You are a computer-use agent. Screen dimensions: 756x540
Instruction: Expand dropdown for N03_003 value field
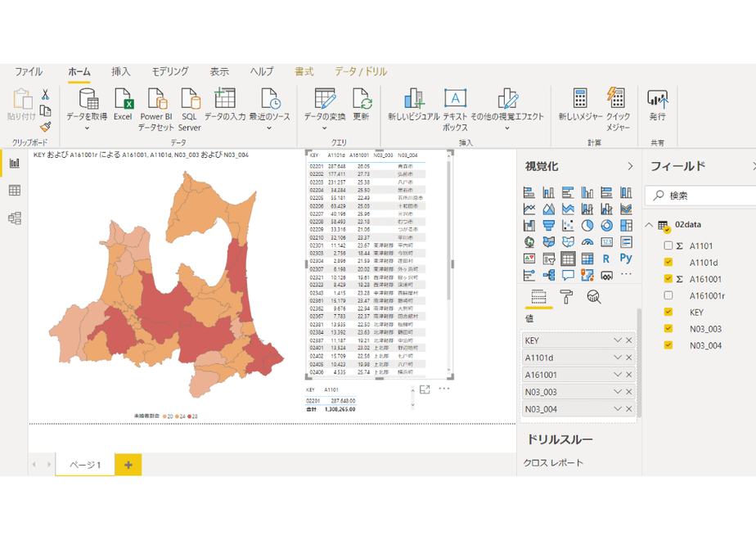click(x=617, y=391)
